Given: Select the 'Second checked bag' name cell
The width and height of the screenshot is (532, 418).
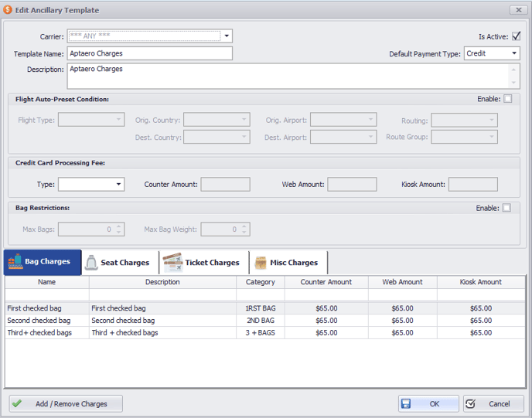Looking at the screenshot, I should 47,321.
